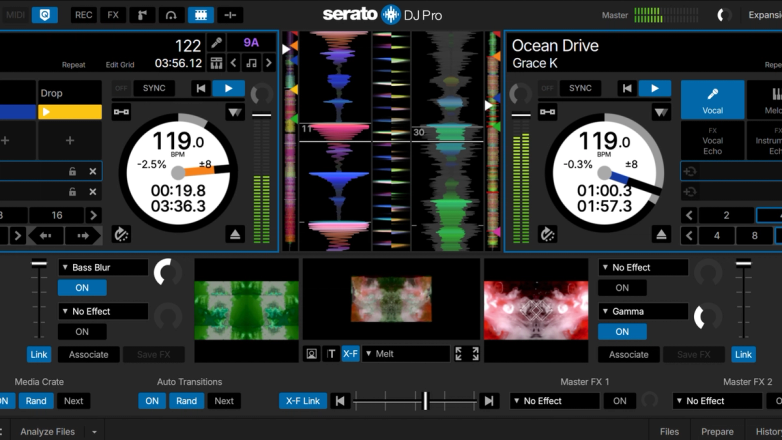Open the pitch 'n time split icon
782x440 pixels.
[230, 15]
